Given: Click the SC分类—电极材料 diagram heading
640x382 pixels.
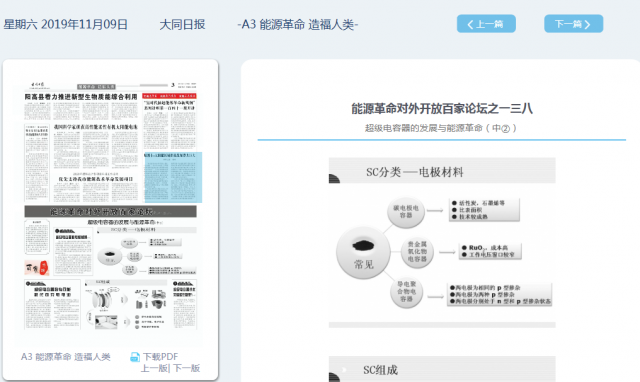Looking at the screenshot, I should (x=415, y=172).
